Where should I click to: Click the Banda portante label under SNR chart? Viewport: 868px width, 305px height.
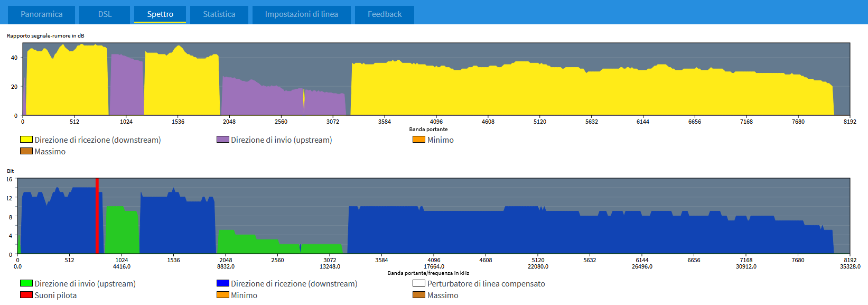(x=428, y=129)
